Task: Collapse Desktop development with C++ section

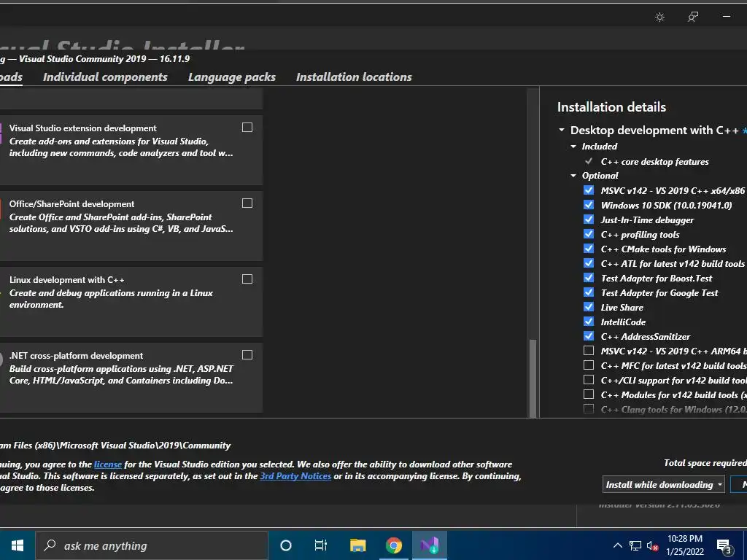Action: point(562,130)
